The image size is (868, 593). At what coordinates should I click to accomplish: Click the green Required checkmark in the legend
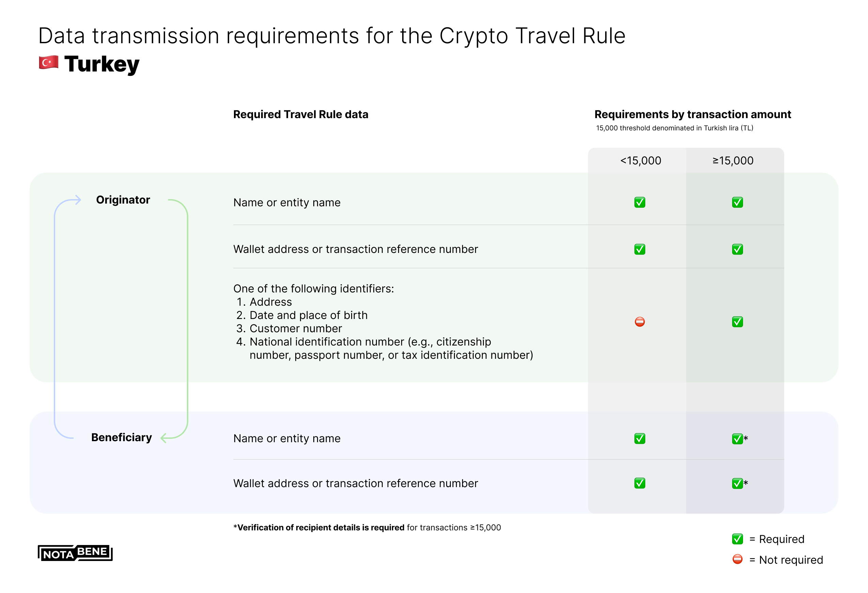737,539
